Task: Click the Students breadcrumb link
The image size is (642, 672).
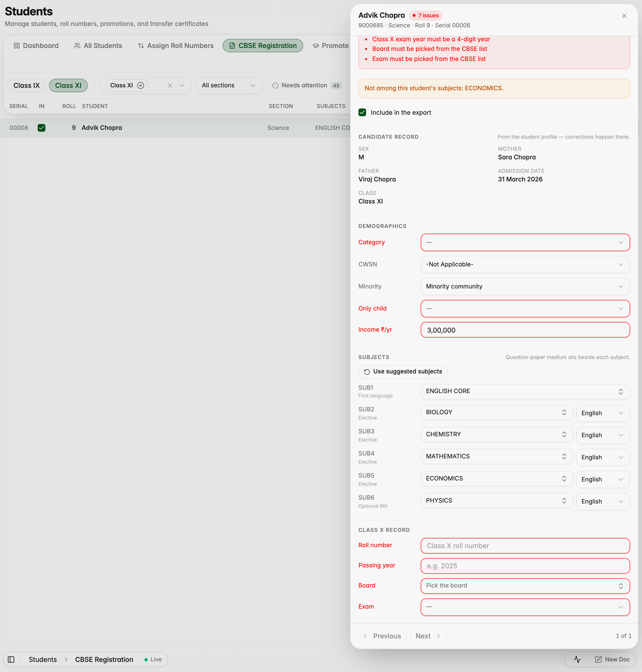Action: coord(43,659)
